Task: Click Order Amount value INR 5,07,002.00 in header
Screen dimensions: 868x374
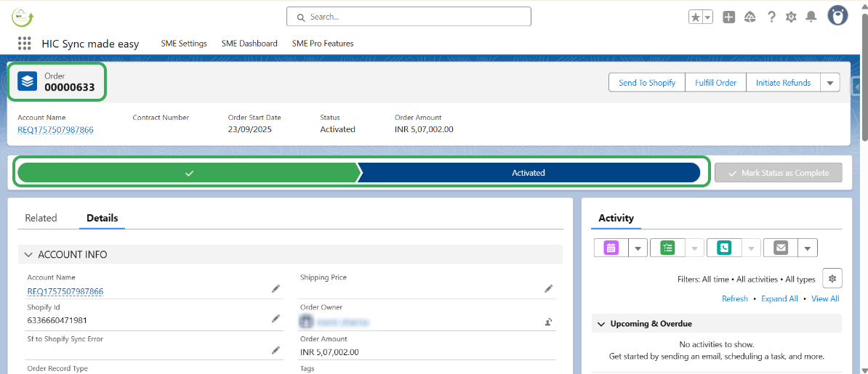Action: pos(424,129)
